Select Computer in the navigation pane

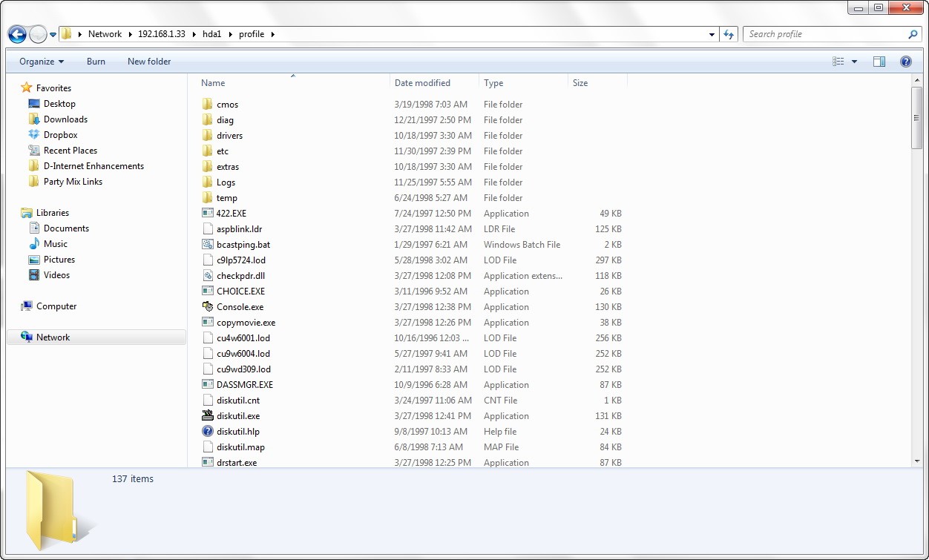[56, 306]
